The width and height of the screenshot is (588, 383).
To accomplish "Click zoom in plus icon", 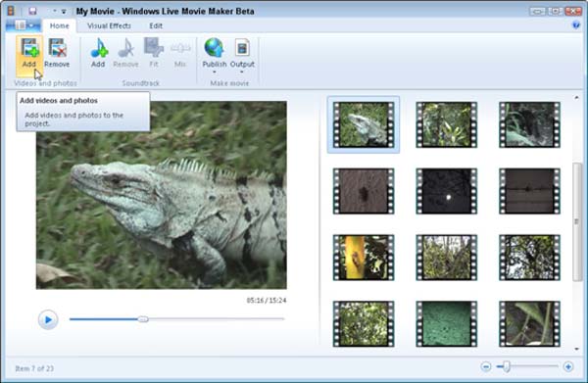I will click(568, 366).
